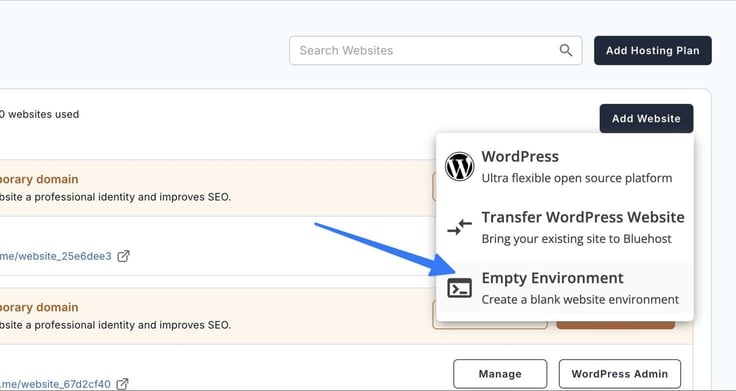Screen dimensions: 736x391
Task: Select WordPress from the menu
Action: click(x=565, y=167)
